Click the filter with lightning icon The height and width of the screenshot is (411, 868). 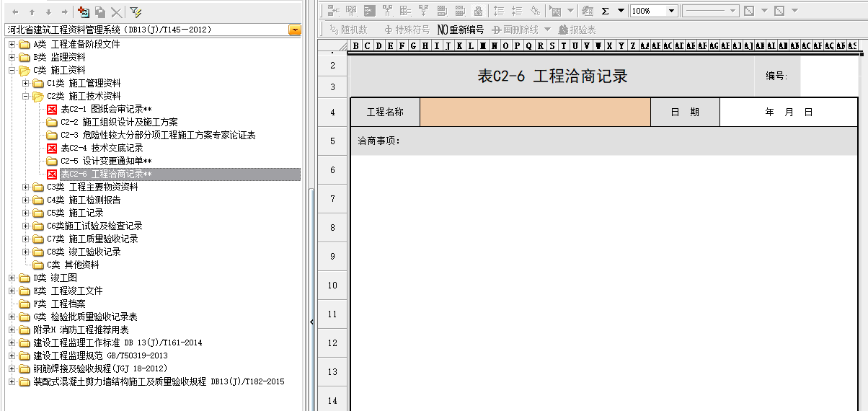coord(135,12)
